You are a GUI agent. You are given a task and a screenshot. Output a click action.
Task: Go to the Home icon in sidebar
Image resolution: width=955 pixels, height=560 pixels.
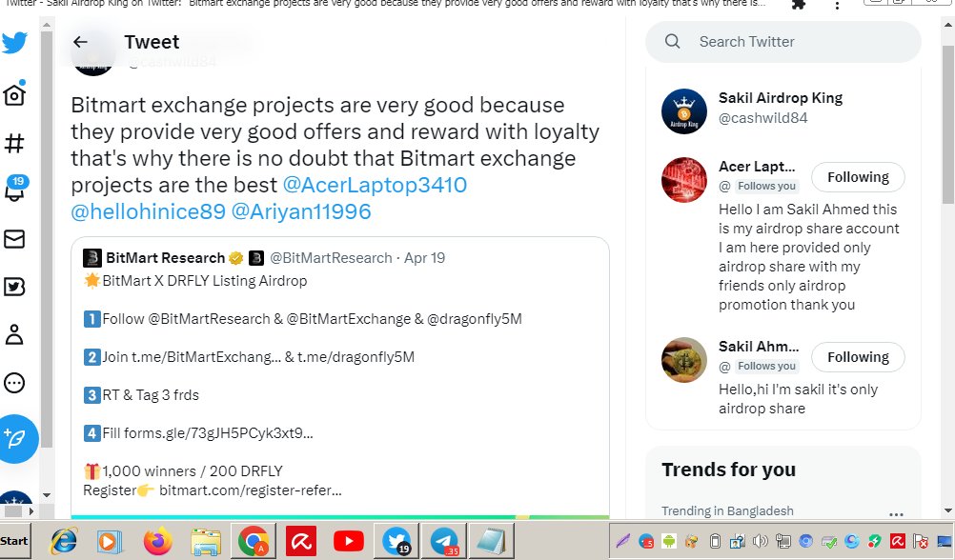pos(14,94)
